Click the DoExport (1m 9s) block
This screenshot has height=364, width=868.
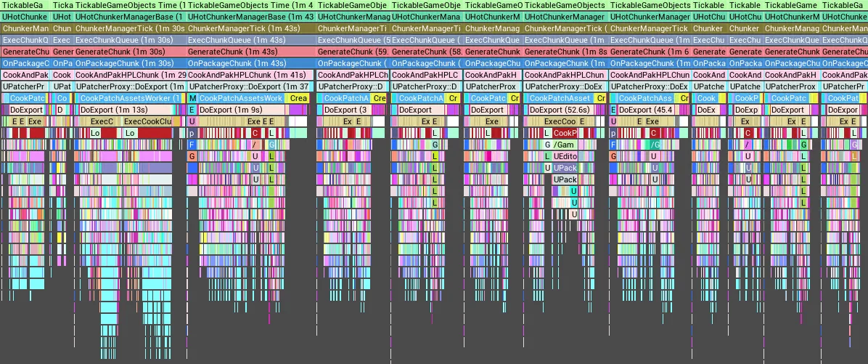(x=225, y=110)
